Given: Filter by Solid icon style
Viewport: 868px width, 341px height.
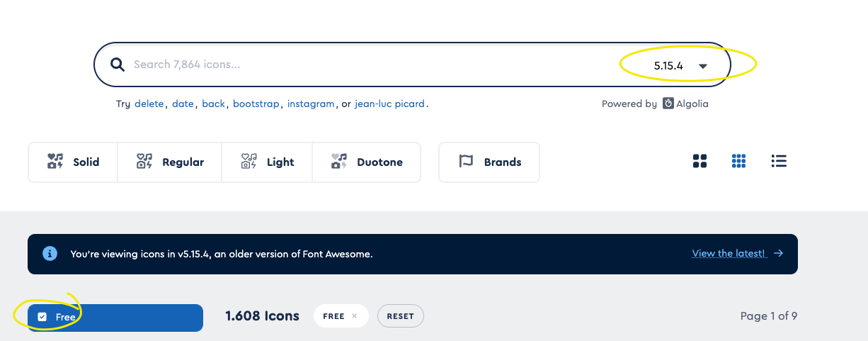Looking at the screenshot, I should 73,162.
